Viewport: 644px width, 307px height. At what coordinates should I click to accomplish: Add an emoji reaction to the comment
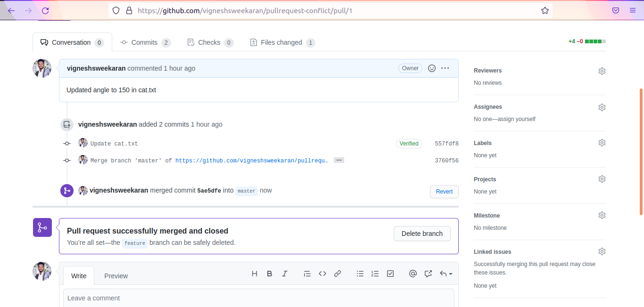click(432, 68)
